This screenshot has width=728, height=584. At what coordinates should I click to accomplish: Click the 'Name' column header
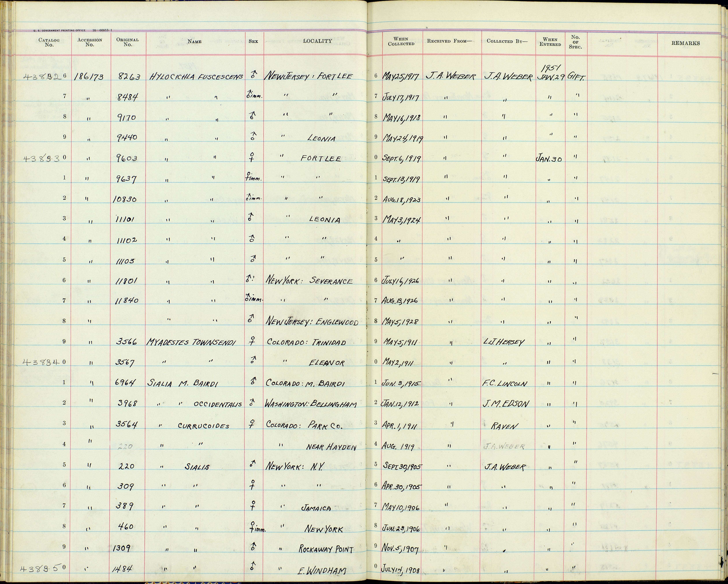pos(194,42)
